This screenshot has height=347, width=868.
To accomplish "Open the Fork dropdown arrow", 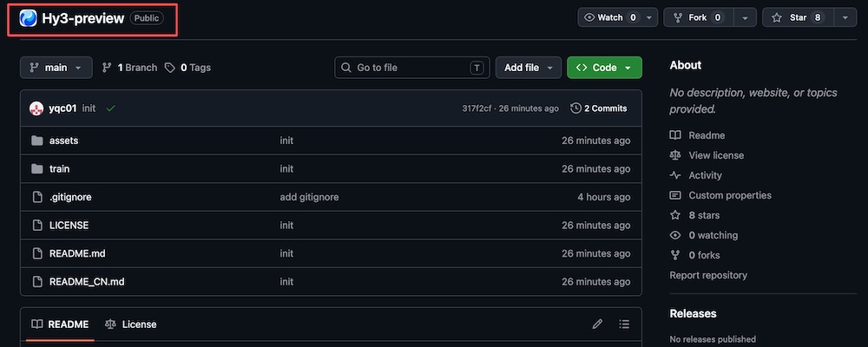I will [745, 17].
